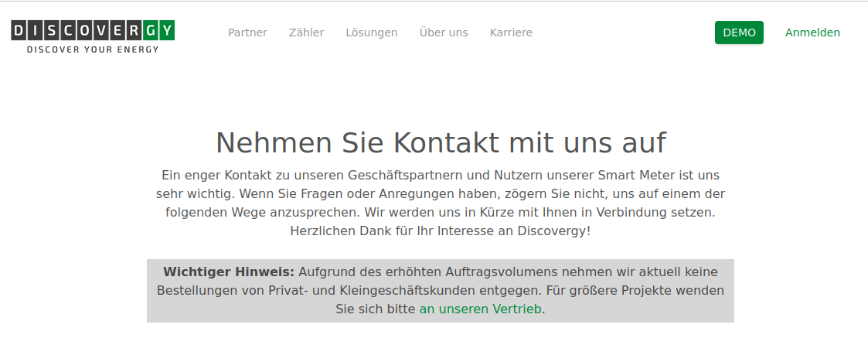Screen dimensions: 868x345
Task: Click the 'Discover Your Energy' tagline
Action: (93, 50)
